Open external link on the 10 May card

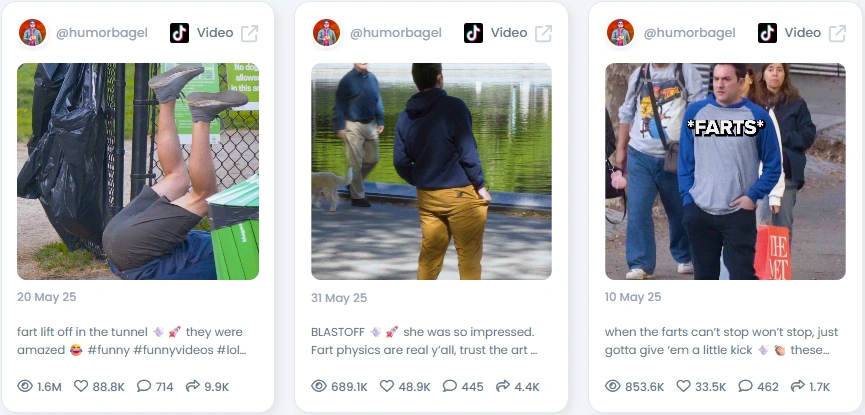[837, 33]
